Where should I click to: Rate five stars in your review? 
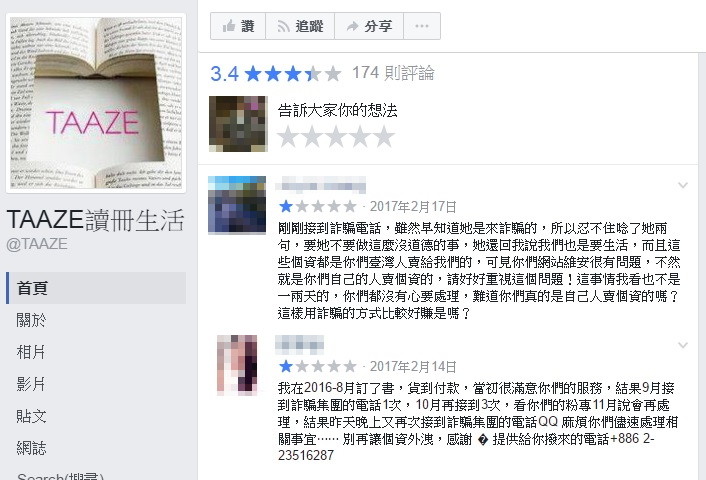384,137
